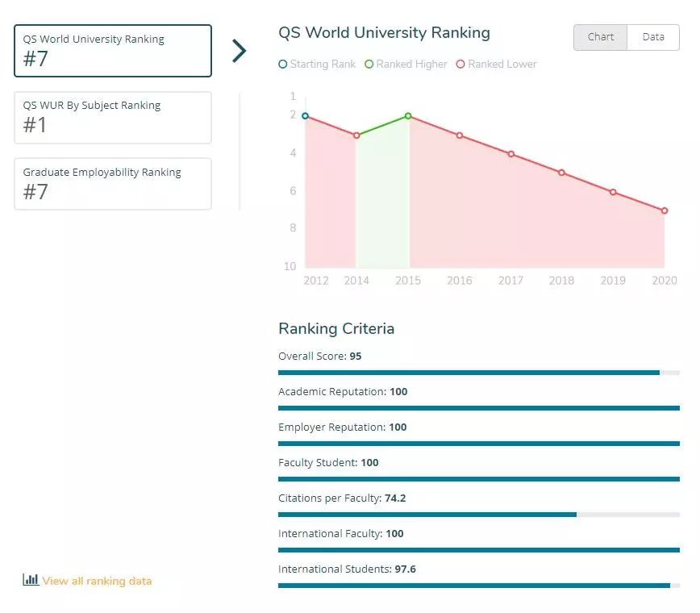
Task: Click the 2015 green data point on chart
Action: click(408, 116)
